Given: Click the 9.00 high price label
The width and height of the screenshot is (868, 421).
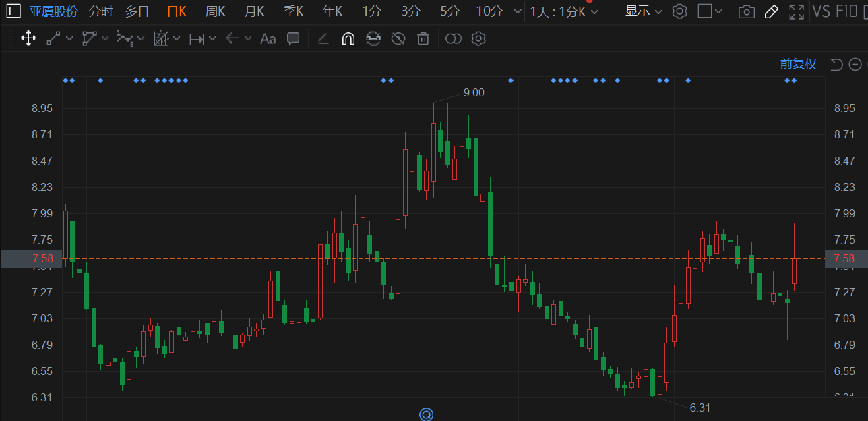Looking at the screenshot, I should 474,93.
